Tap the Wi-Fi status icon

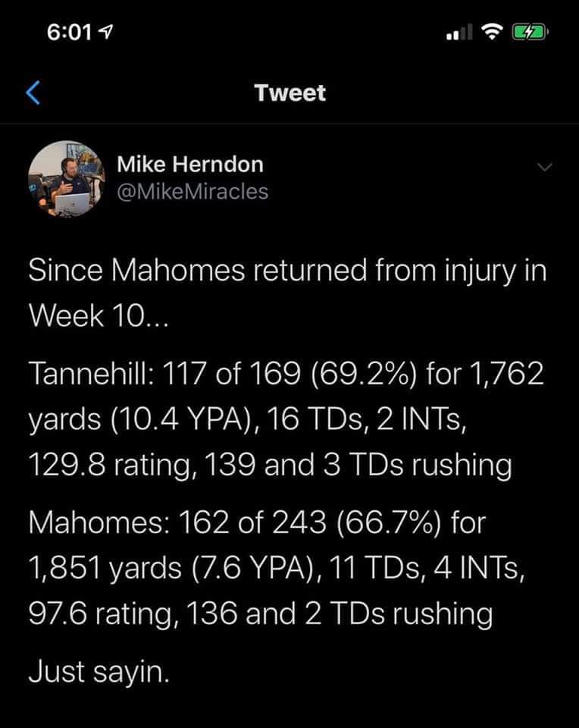click(493, 32)
